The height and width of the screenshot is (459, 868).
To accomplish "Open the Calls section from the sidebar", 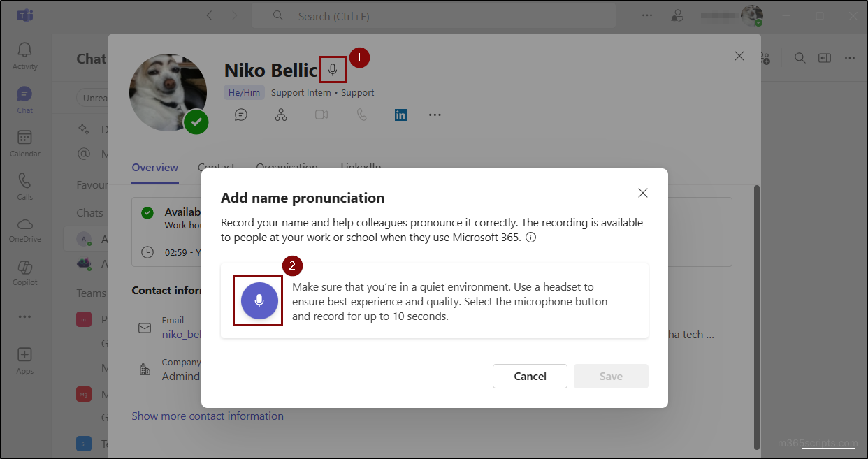I will 24,183.
